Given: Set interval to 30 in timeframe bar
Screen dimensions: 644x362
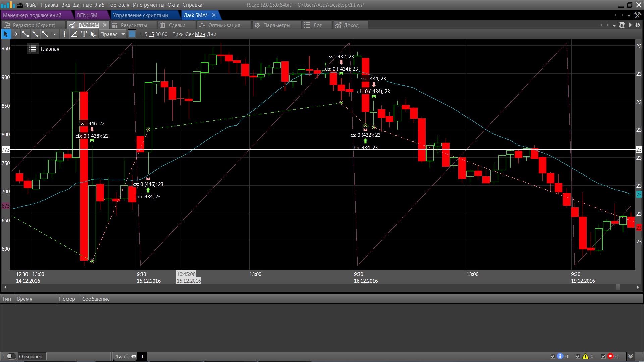Looking at the screenshot, I should pos(158,34).
